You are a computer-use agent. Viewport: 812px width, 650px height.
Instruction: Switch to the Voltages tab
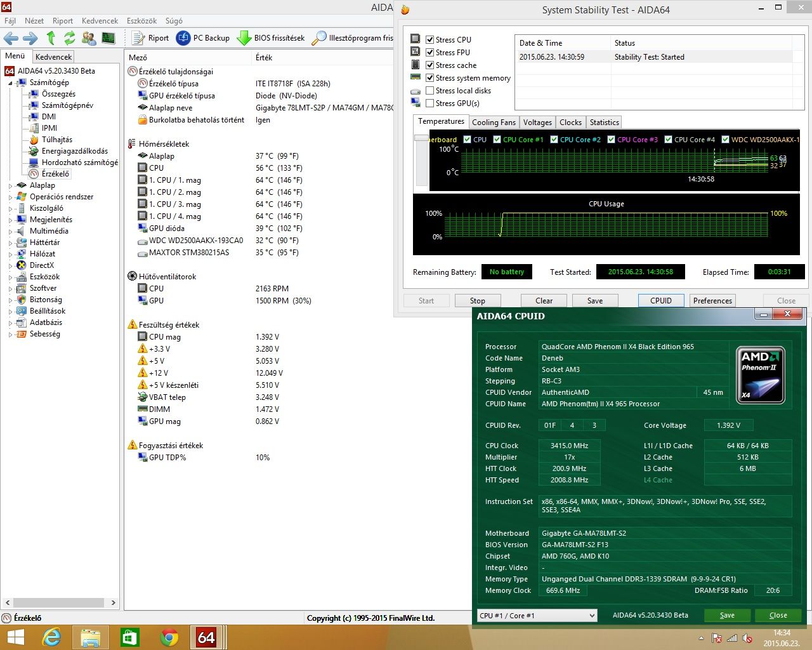[537, 123]
